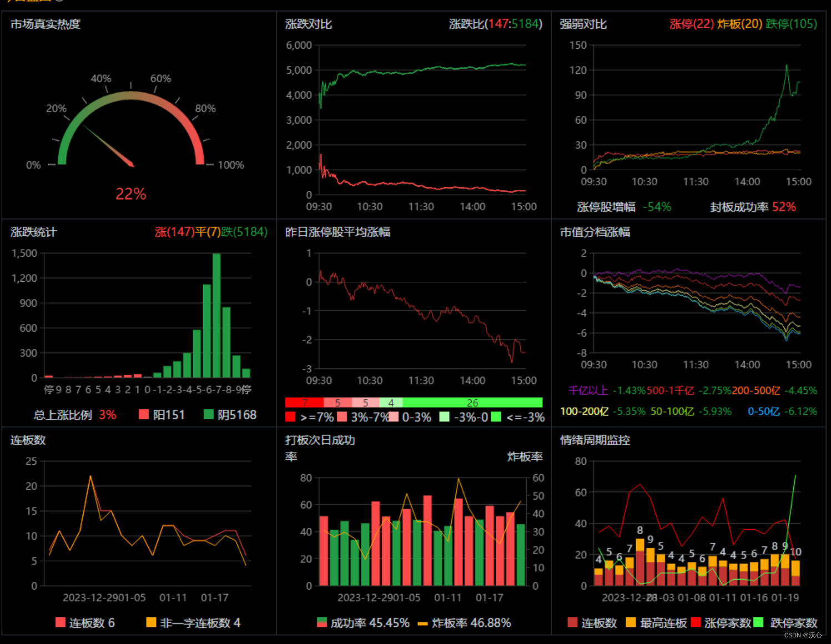Click the red 涨停(22) label

click(692, 24)
